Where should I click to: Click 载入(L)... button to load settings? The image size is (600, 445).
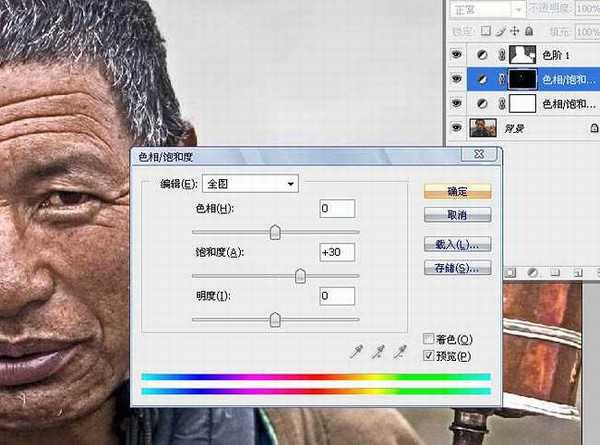pos(457,244)
